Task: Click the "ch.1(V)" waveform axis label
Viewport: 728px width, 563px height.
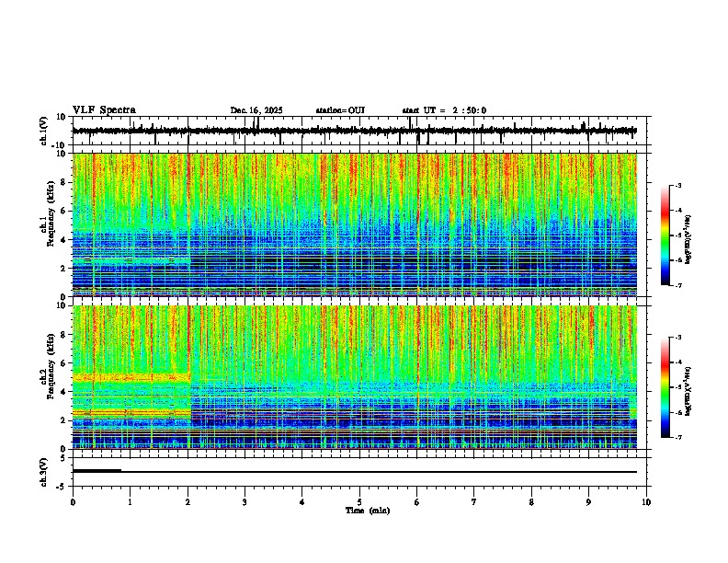Action: click(44, 131)
